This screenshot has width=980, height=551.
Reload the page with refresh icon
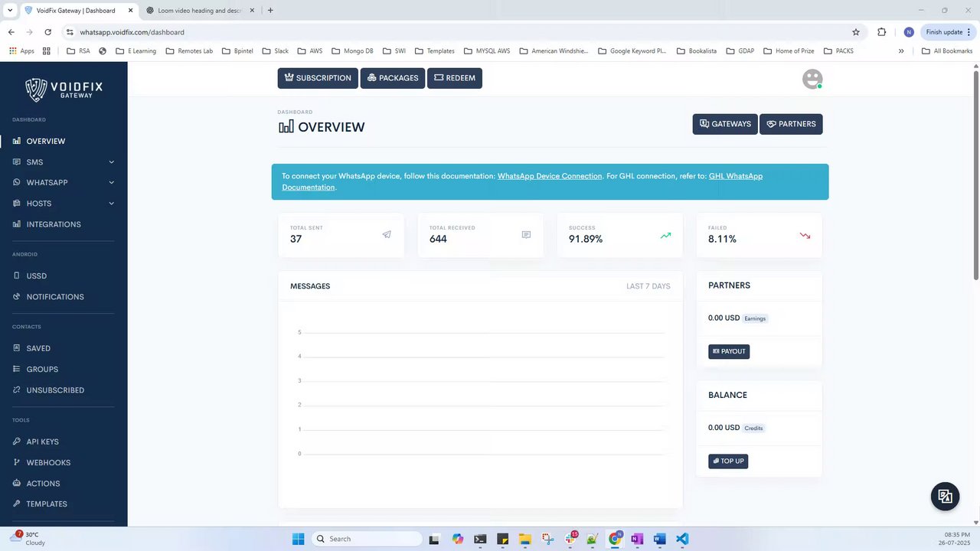click(47, 32)
